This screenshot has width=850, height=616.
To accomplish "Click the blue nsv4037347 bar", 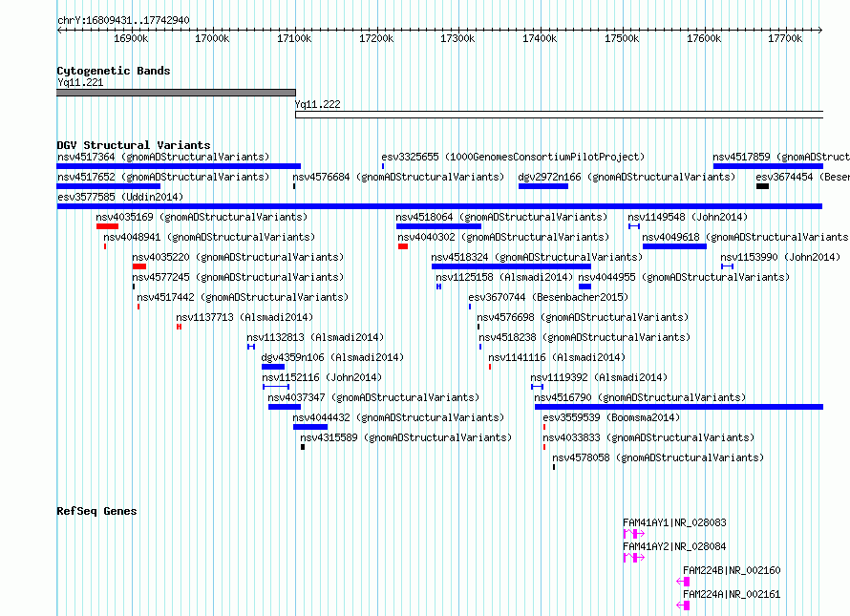I will pyautogui.click(x=285, y=407).
